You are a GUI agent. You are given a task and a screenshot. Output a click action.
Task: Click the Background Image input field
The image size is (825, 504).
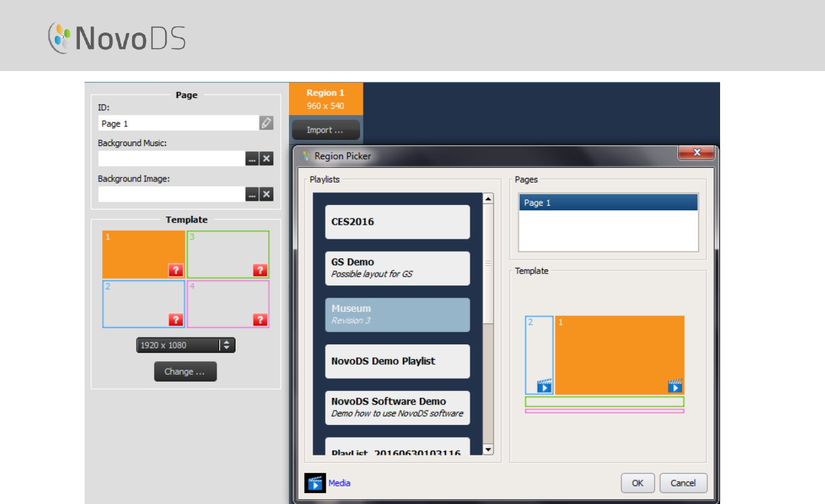(x=171, y=195)
